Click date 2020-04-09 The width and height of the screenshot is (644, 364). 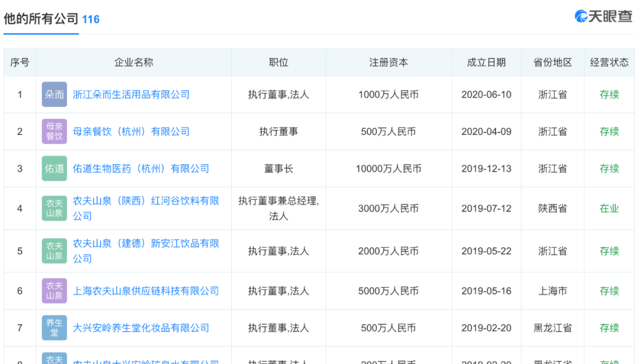(x=487, y=131)
